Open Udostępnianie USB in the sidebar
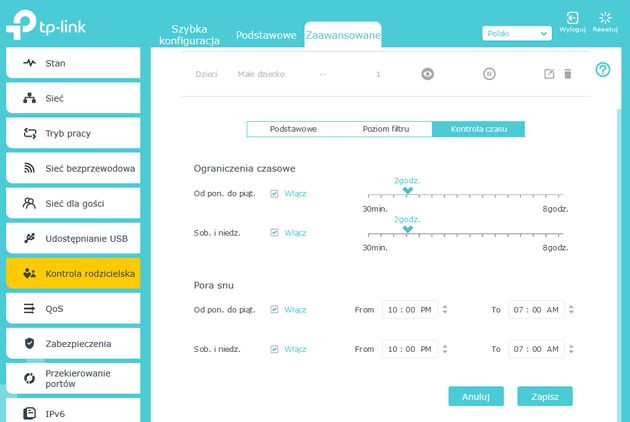 [x=73, y=238]
